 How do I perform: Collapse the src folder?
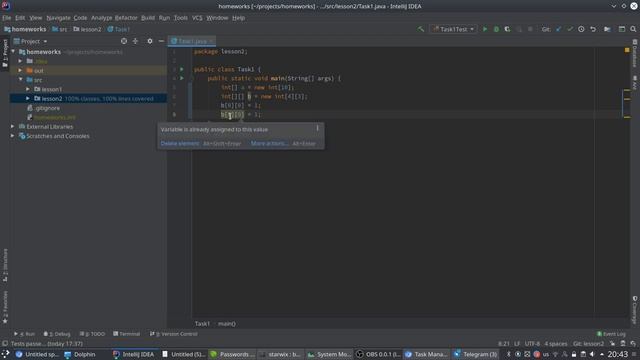coord(20,80)
